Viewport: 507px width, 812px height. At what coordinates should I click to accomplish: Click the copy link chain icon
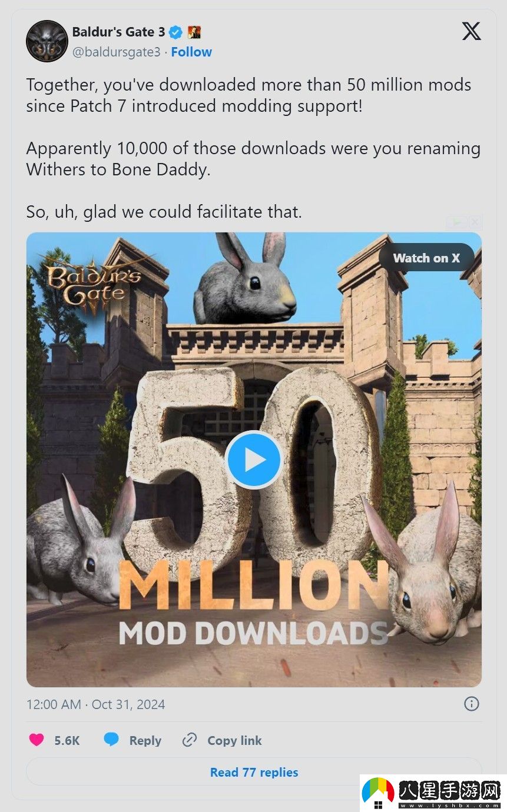point(189,740)
